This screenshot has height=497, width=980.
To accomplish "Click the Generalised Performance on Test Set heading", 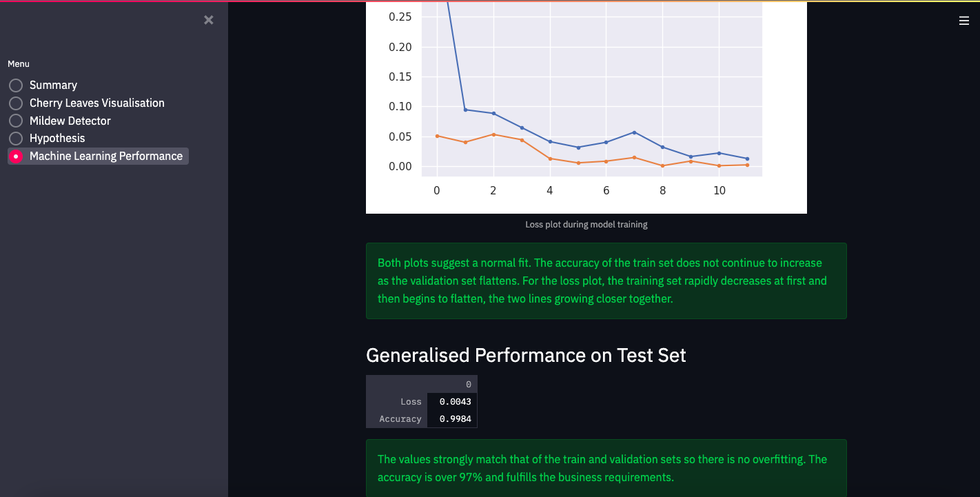I will coord(526,355).
